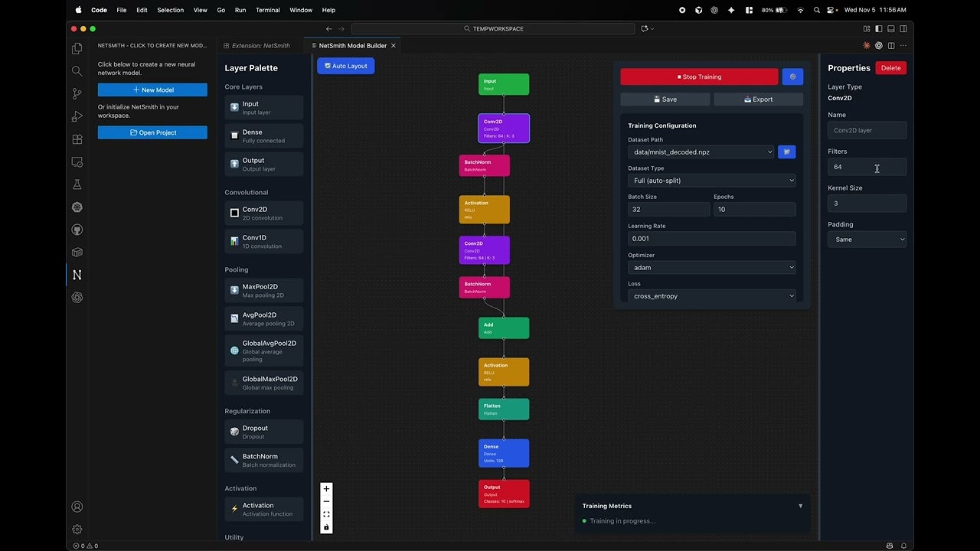Click the New Model button
The height and width of the screenshot is (551, 980).
pos(152,90)
